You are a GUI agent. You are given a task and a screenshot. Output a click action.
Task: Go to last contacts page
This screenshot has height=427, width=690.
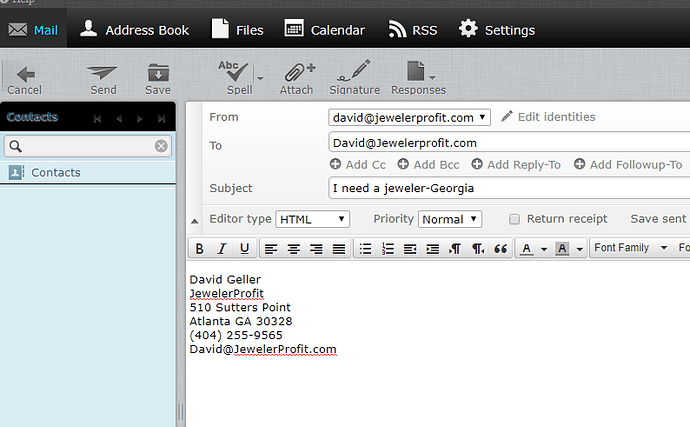click(x=161, y=119)
